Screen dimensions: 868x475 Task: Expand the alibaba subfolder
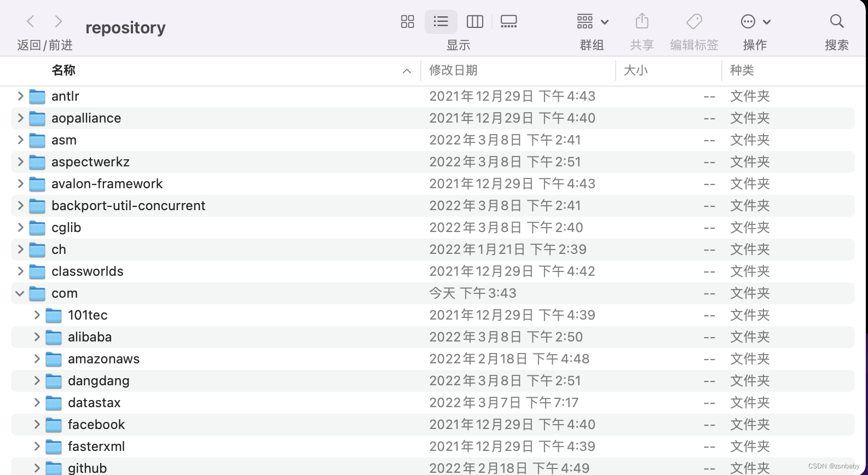(x=37, y=337)
